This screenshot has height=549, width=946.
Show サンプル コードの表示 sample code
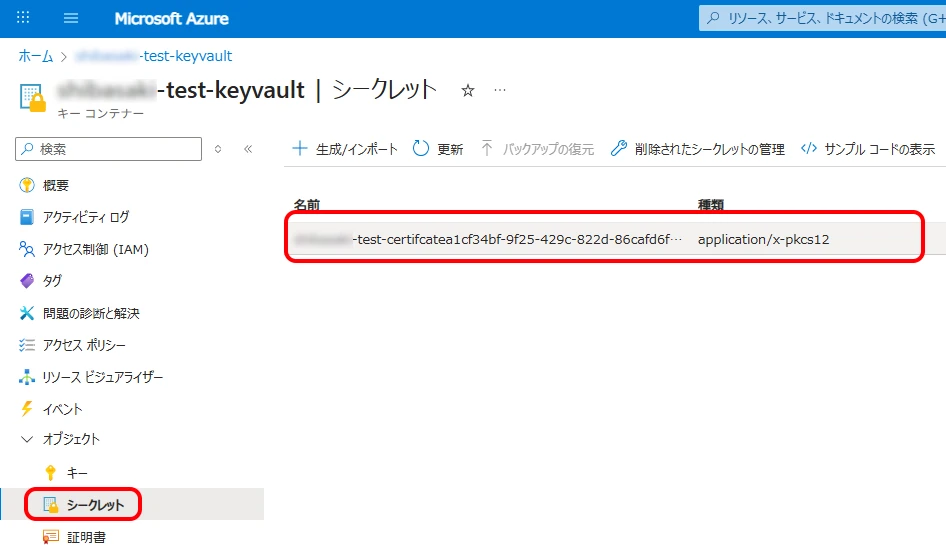pos(868,149)
